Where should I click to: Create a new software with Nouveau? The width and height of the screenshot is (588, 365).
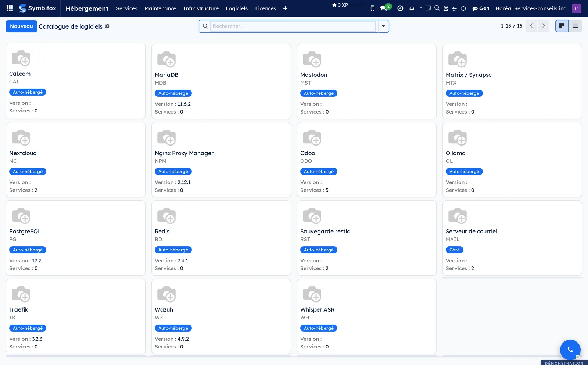21,26
